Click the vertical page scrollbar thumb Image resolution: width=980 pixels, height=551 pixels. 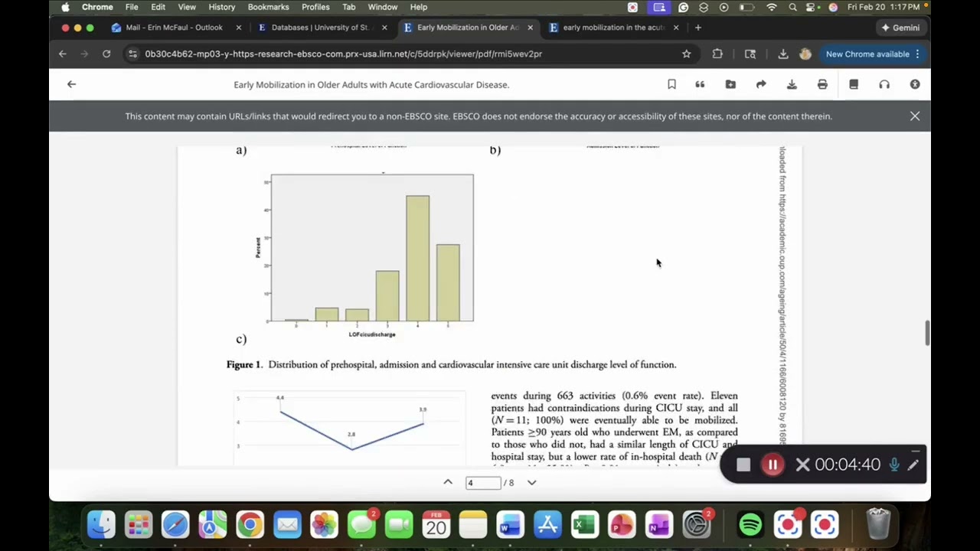coord(926,333)
